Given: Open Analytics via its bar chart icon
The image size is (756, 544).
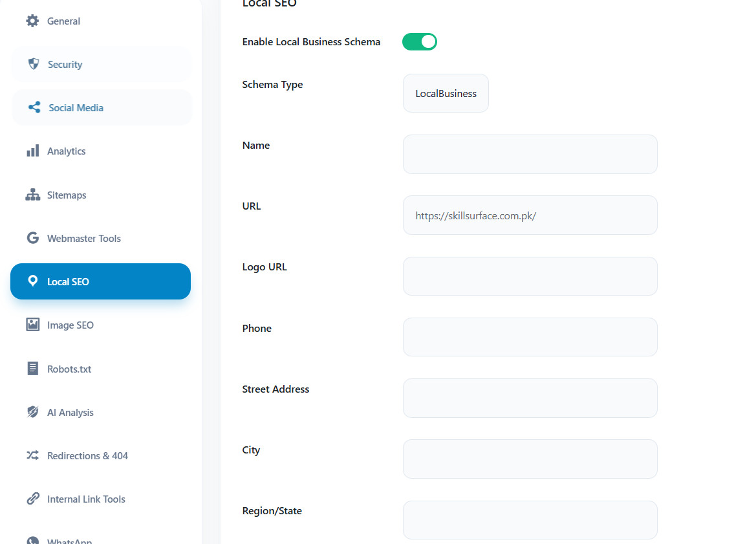Looking at the screenshot, I should [32, 151].
